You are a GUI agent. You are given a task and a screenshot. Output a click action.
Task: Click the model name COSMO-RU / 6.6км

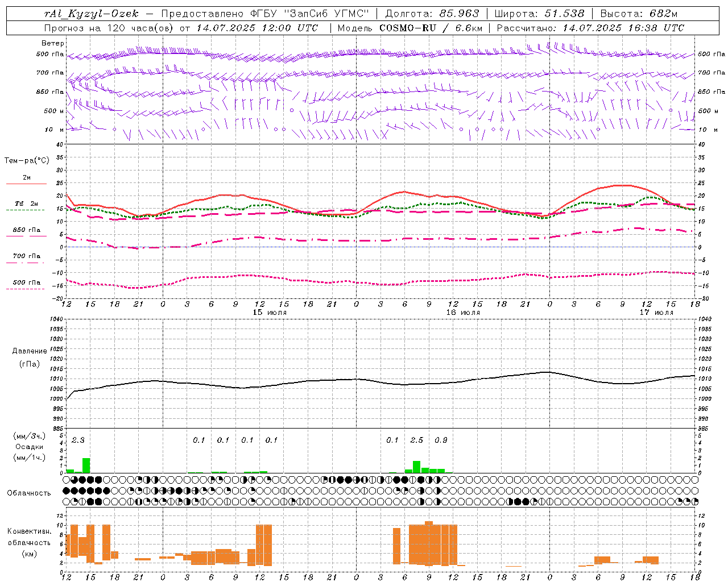(431, 28)
